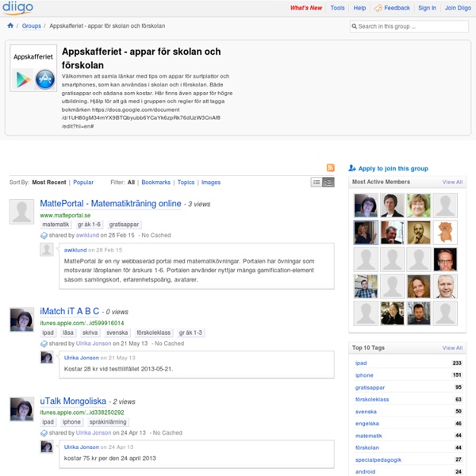Viewport: 476px width, 476px height.
Task: Switch to simple list view icon
Action: (x=317, y=182)
